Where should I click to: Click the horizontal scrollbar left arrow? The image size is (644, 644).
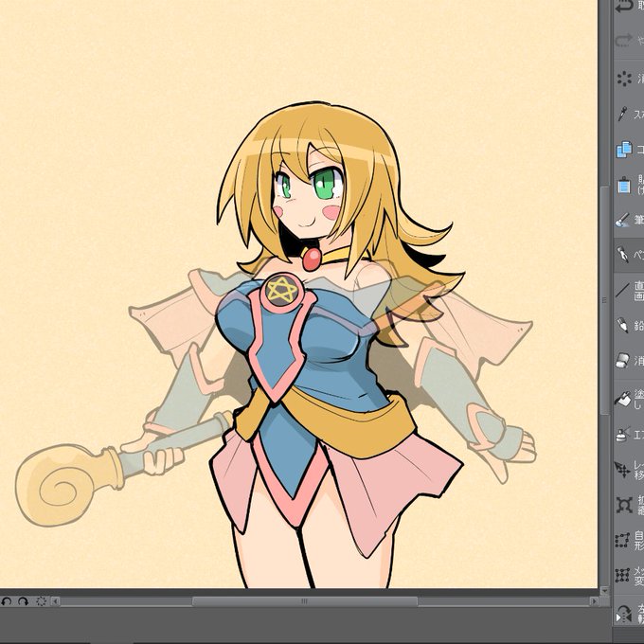coord(56,601)
